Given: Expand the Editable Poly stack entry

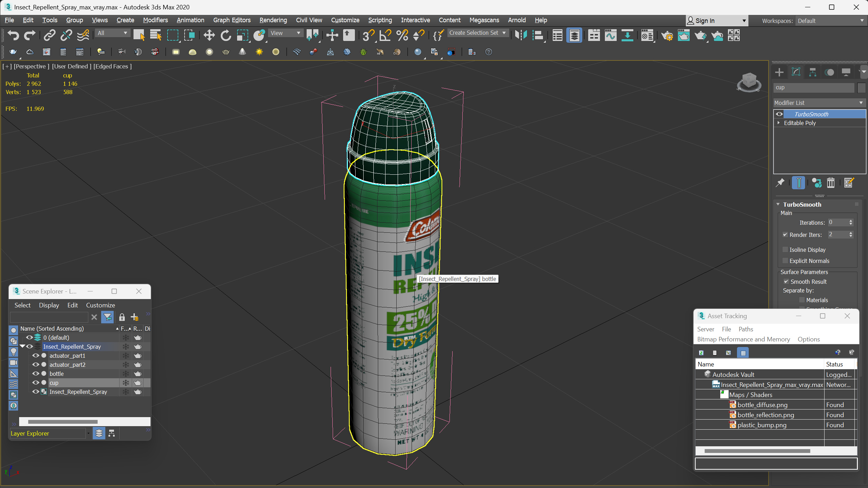Looking at the screenshot, I should 779,123.
